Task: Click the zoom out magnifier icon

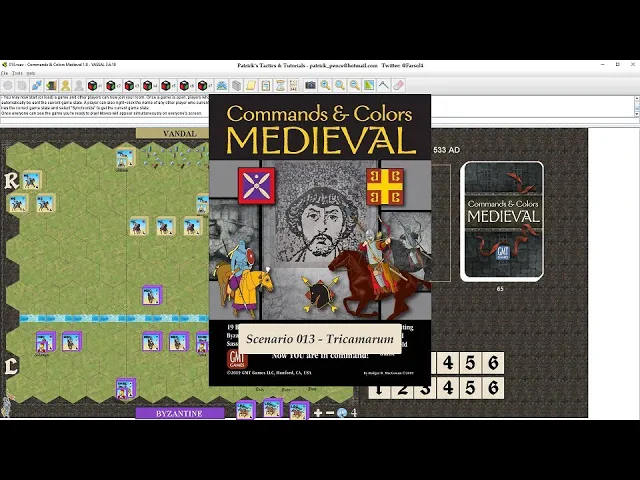Action: (355, 85)
